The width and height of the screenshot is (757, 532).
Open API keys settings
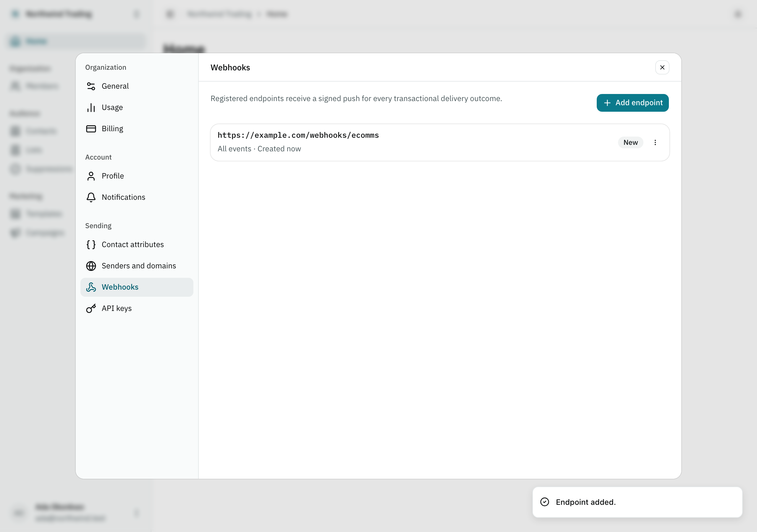[x=137, y=308]
